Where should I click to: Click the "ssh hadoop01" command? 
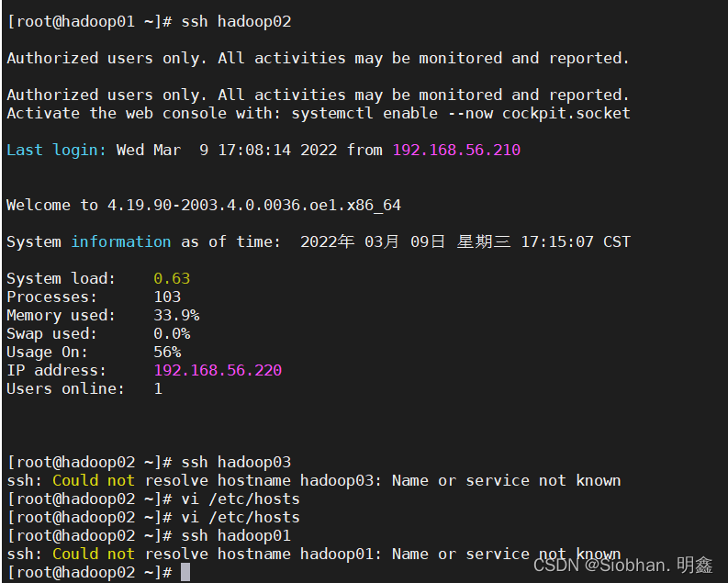click(236, 535)
